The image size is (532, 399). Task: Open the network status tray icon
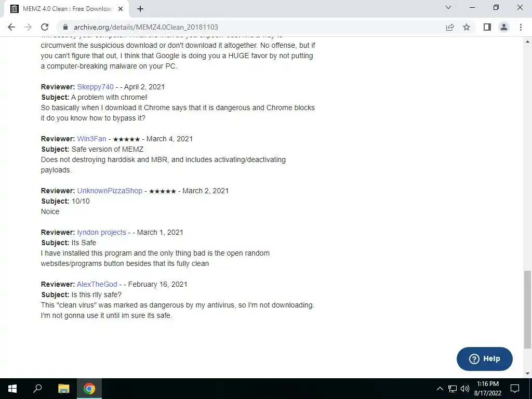point(453,389)
